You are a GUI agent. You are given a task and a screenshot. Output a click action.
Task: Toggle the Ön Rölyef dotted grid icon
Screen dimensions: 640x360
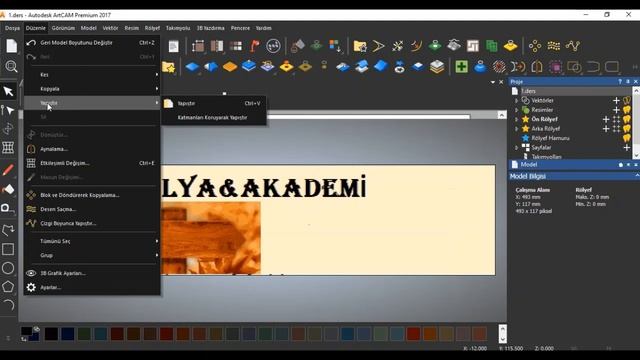point(616,119)
